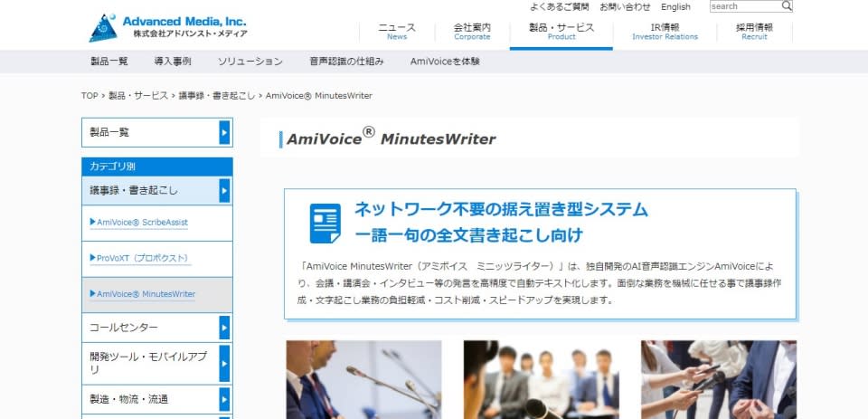Select 音声認識の仕組み in the sub-navigation
The width and height of the screenshot is (868, 419).
point(346,62)
